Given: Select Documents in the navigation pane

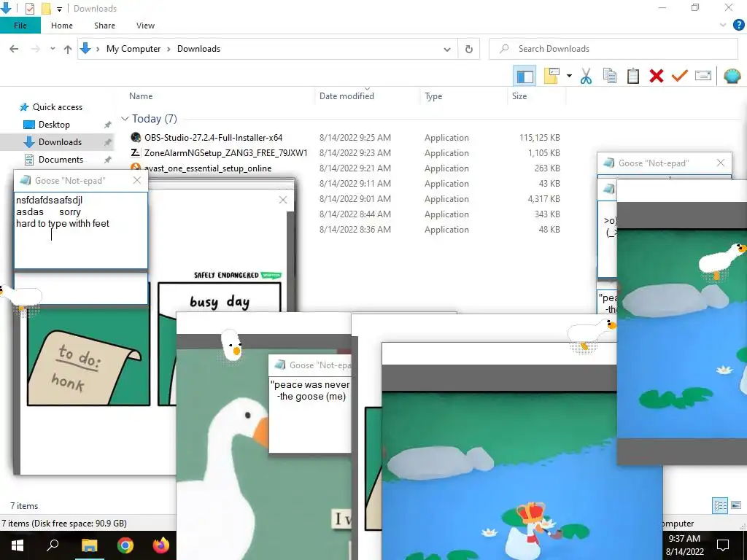Looking at the screenshot, I should click(61, 160).
